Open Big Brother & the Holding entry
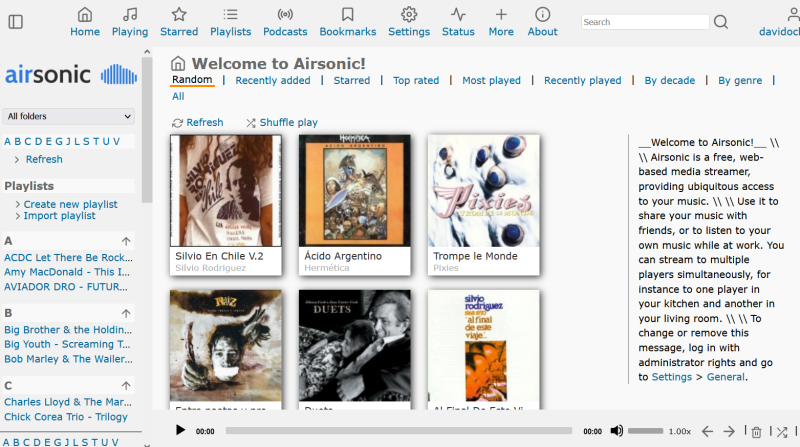800x447 pixels. [68, 330]
